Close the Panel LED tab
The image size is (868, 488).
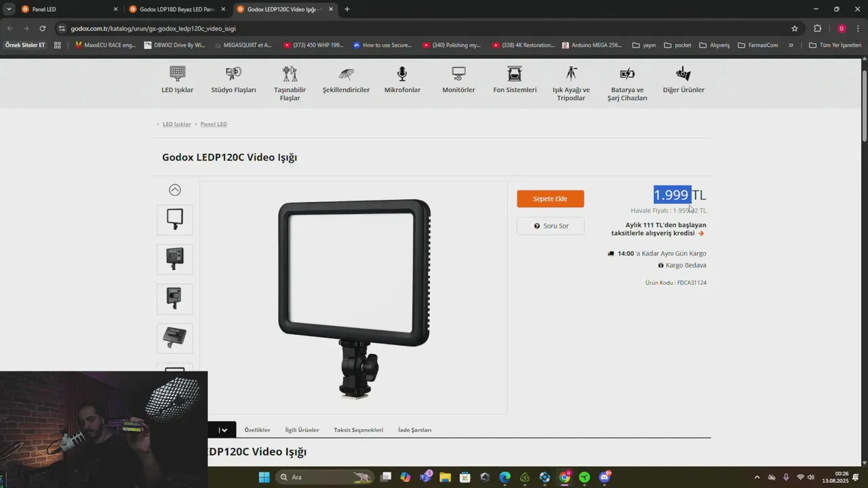[x=115, y=9]
